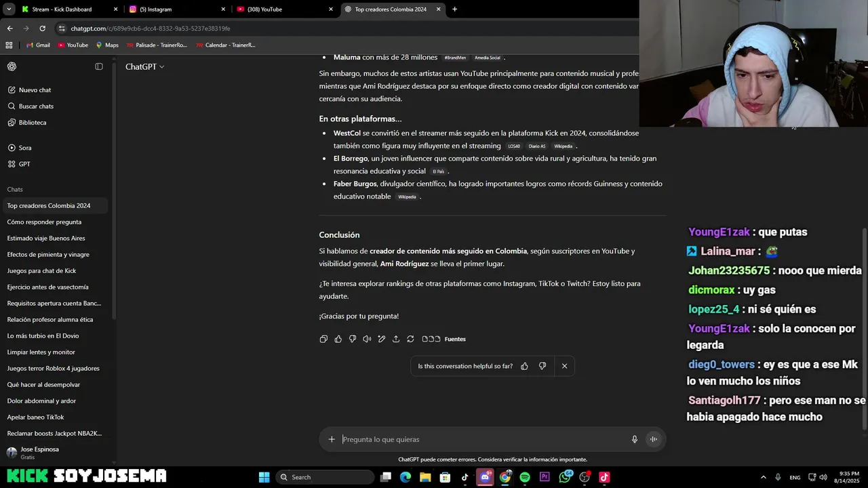Open the Calendar - TrainerR bookmark
The width and height of the screenshot is (868, 488).
click(x=225, y=45)
